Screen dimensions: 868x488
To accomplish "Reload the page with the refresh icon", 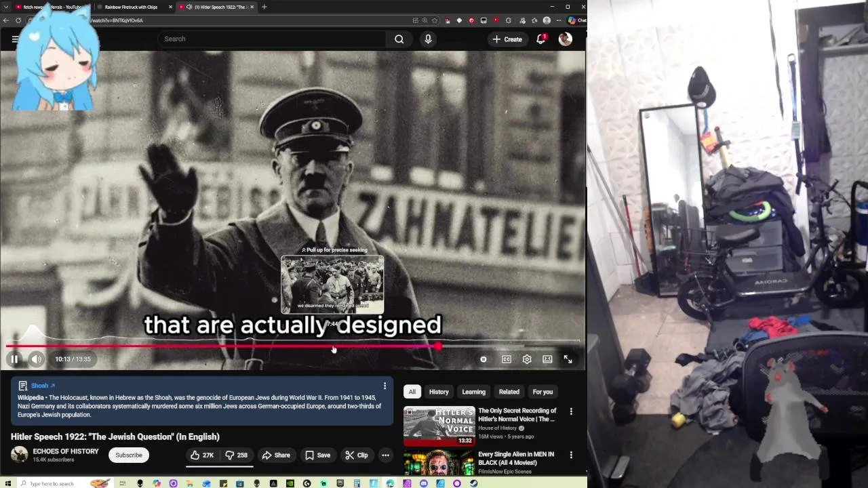I will point(18,20).
